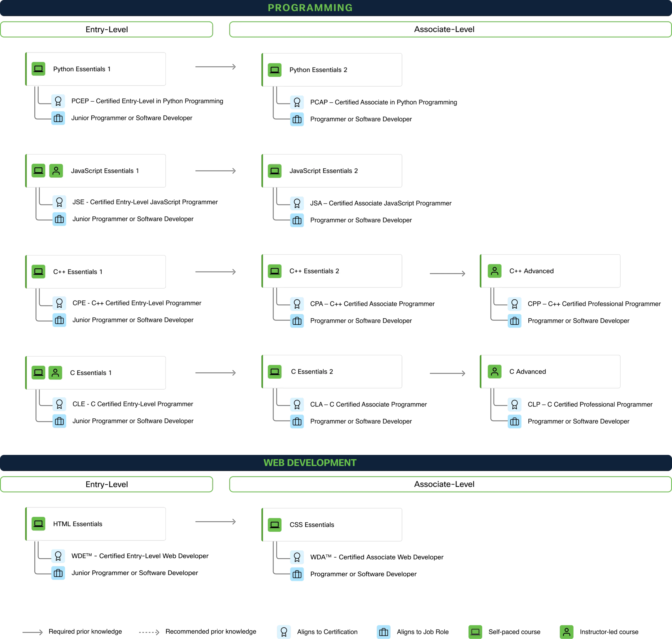Click certification badge icon beside CLP
The width and height of the screenshot is (672, 639).
(514, 404)
